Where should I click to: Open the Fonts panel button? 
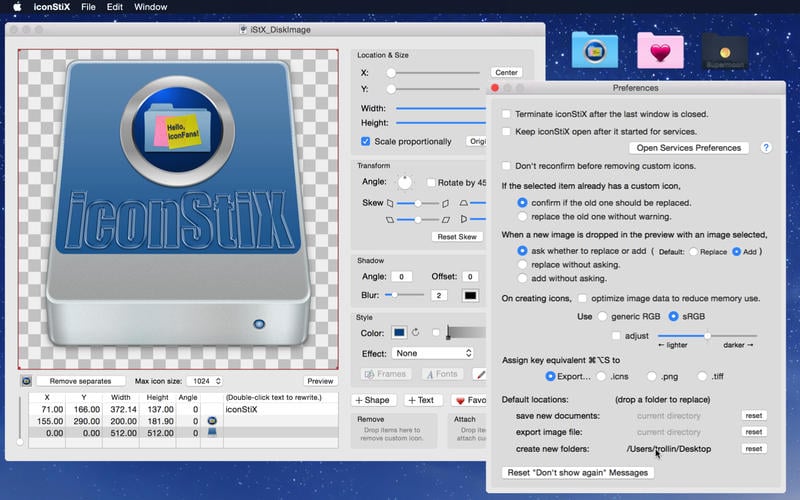point(442,374)
